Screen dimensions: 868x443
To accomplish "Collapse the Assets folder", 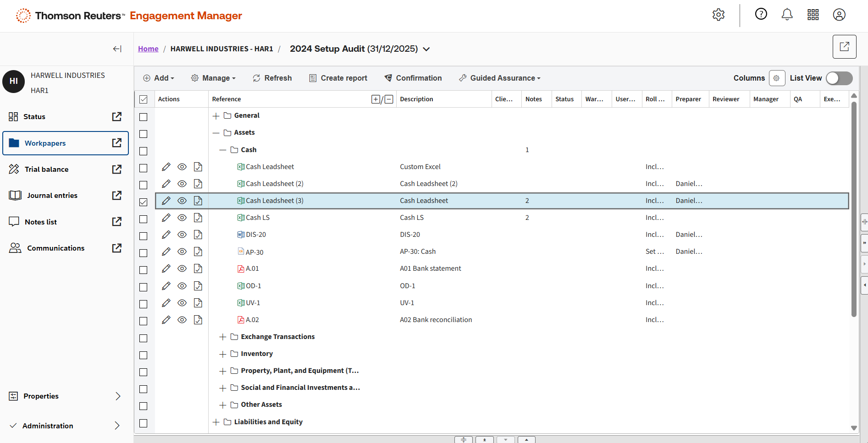I will (216, 133).
